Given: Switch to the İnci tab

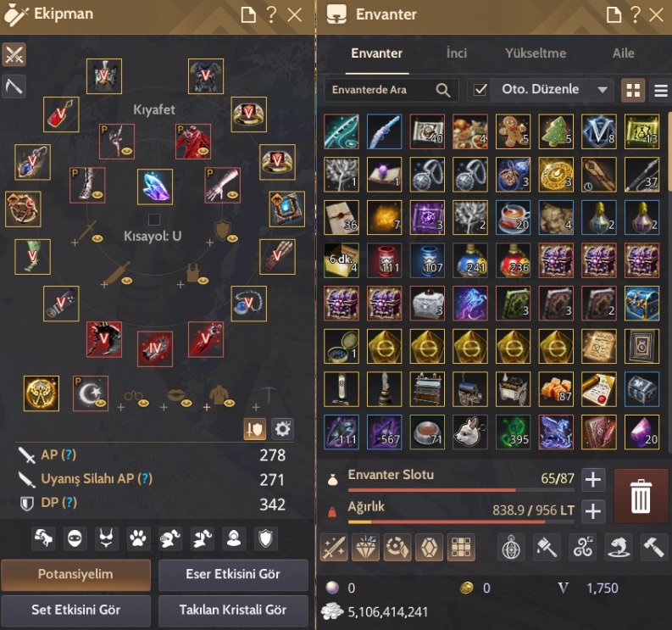Looking at the screenshot, I should [457, 53].
